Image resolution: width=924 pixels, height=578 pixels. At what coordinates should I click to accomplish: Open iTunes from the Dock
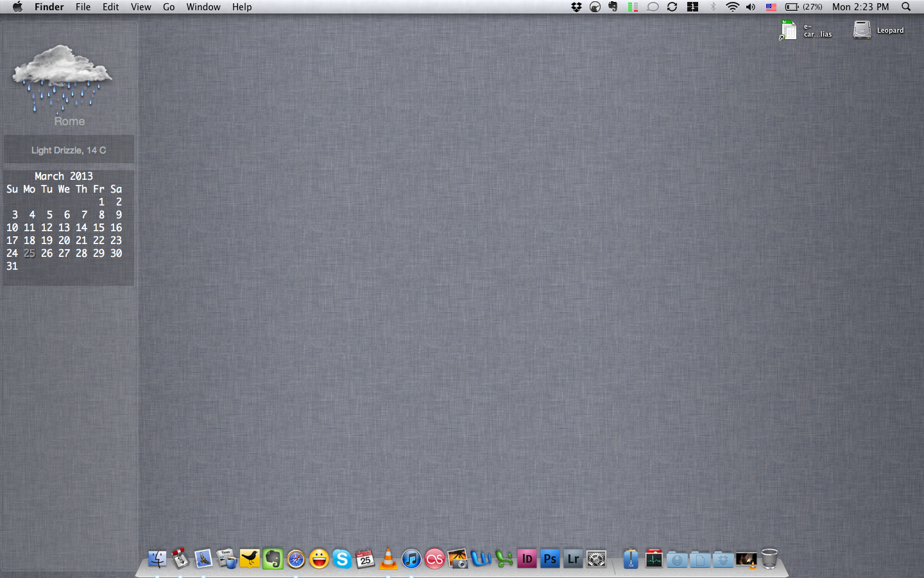(411, 559)
